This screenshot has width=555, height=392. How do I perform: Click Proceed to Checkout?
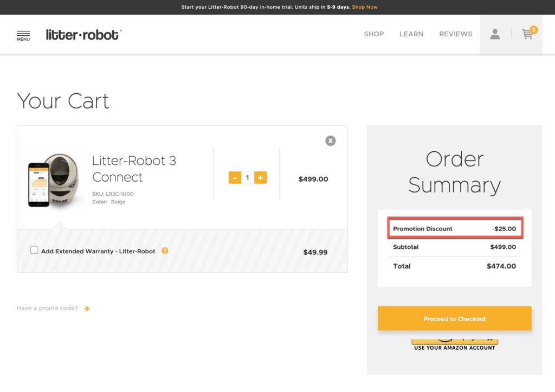pos(454,318)
